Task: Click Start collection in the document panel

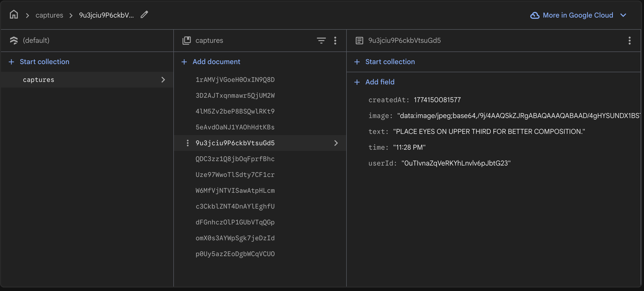Action: coord(390,62)
